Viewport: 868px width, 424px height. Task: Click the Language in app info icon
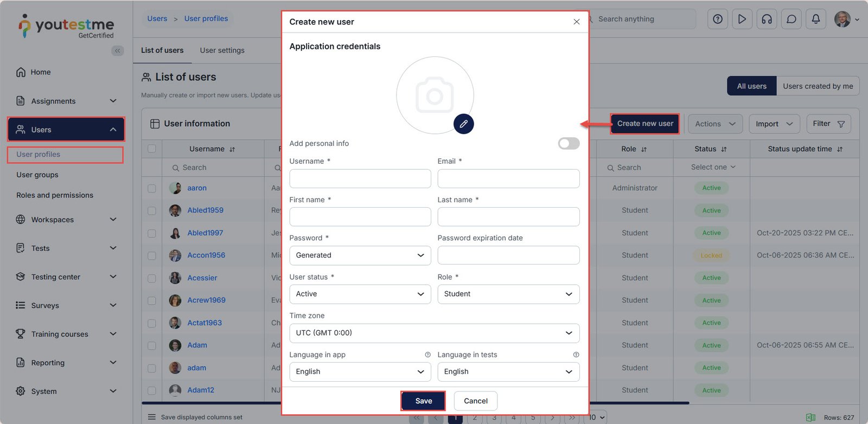pyautogui.click(x=427, y=355)
